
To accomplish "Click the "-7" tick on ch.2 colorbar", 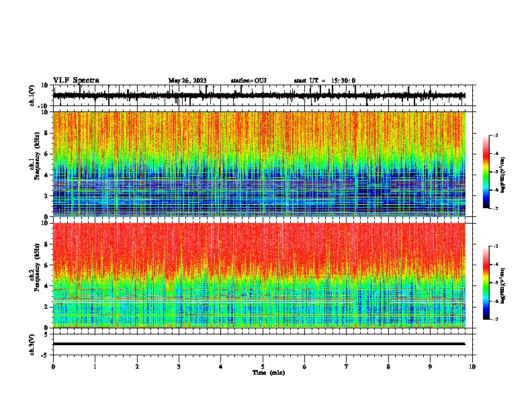I will (x=496, y=319).
